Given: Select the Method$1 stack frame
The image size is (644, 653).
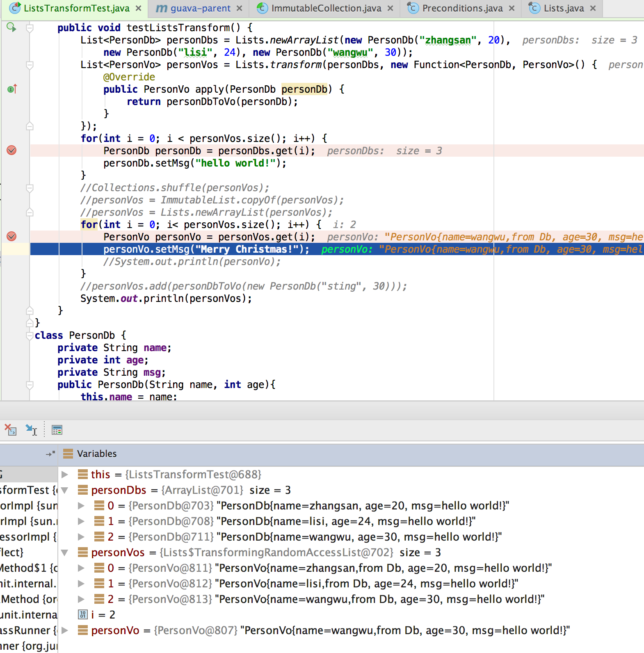Looking at the screenshot, I should pyautogui.click(x=29, y=568).
